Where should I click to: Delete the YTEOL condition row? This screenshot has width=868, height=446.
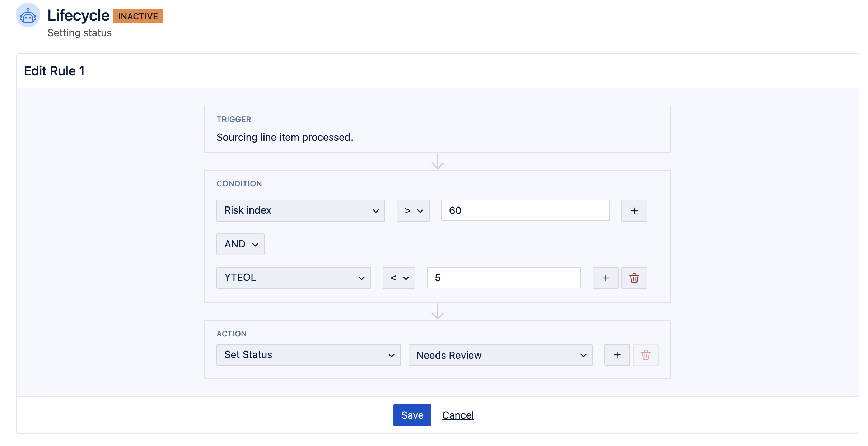634,278
